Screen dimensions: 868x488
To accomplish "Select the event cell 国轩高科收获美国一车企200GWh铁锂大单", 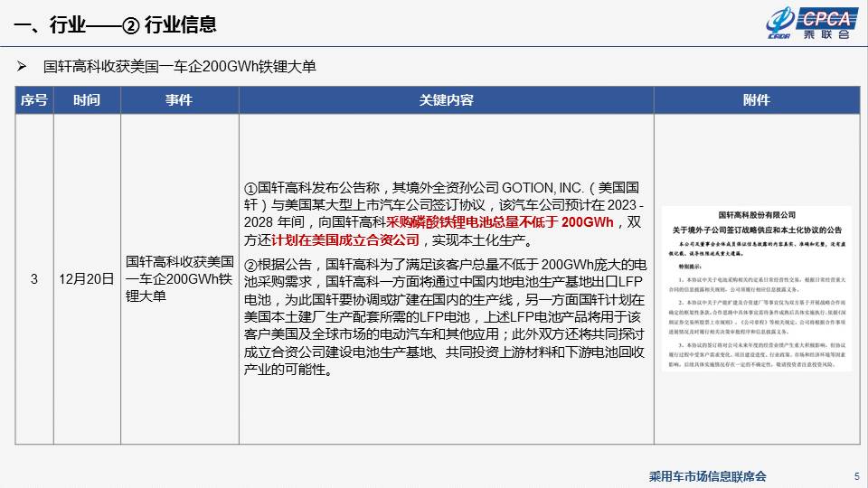I will pyautogui.click(x=179, y=279).
